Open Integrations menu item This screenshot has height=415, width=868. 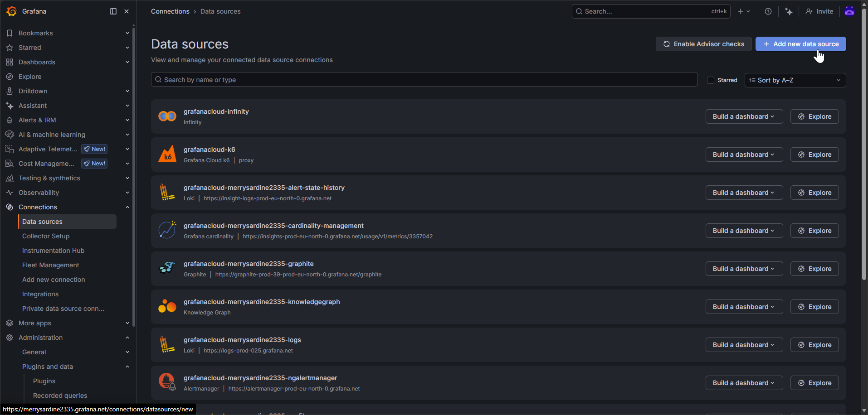coord(40,294)
